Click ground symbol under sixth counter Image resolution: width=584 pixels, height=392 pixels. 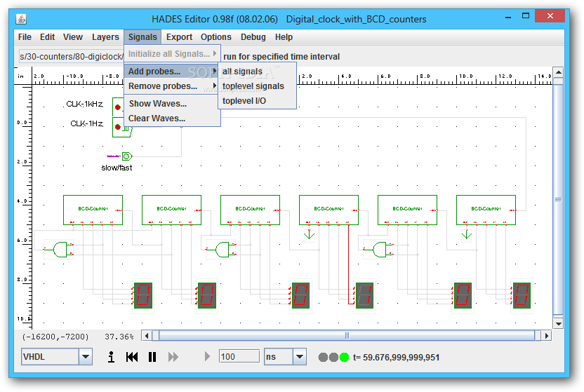tap(467, 235)
